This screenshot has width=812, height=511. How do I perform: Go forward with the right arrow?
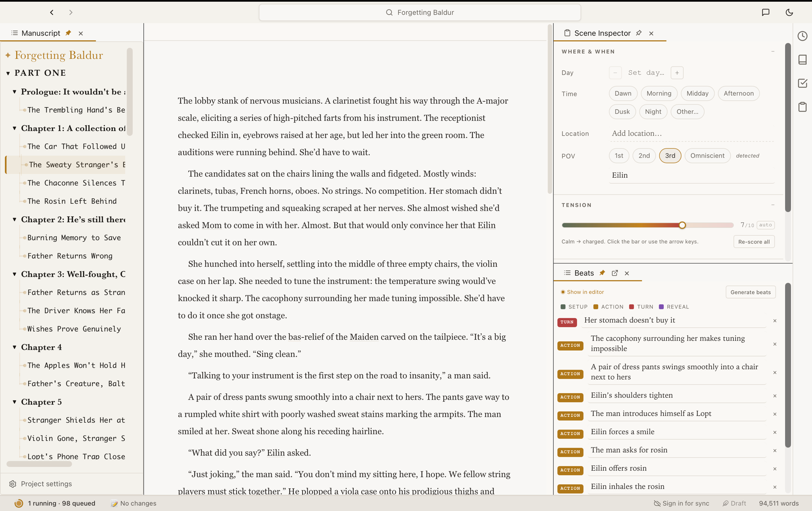pos(71,13)
